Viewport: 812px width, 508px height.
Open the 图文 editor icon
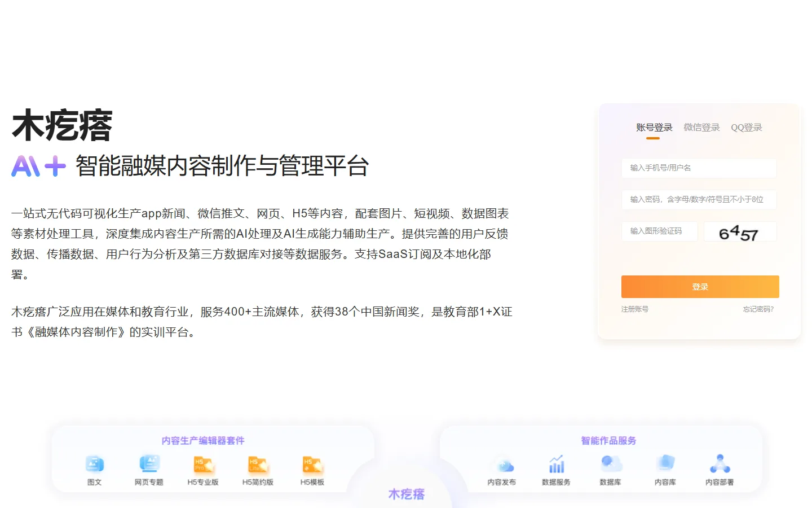click(95, 464)
